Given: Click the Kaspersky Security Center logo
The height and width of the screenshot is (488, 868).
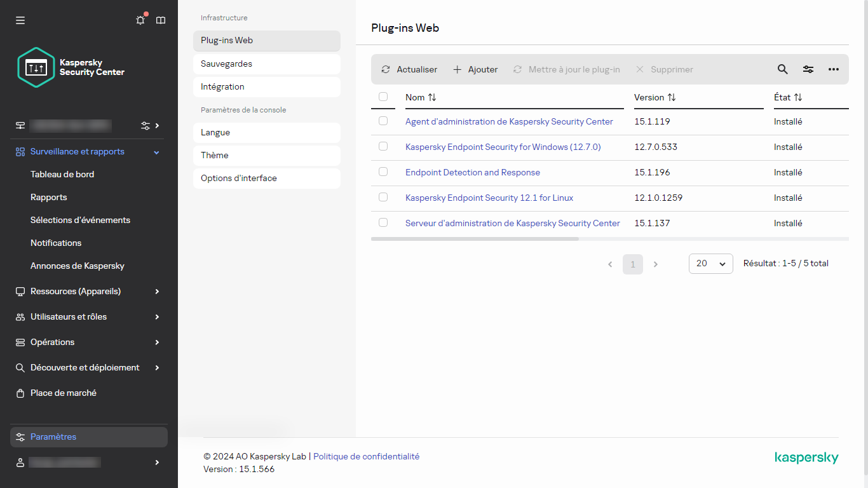Looking at the screenshot, I should coord(71,67).
